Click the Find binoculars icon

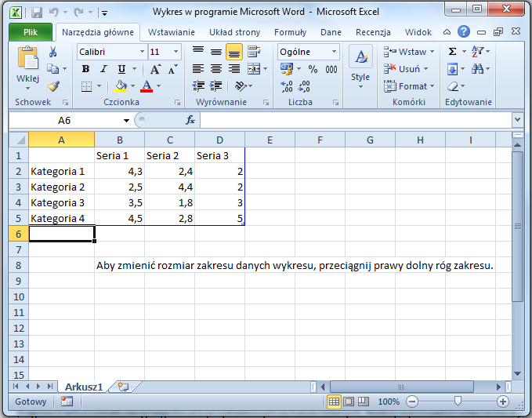[477, 69]
